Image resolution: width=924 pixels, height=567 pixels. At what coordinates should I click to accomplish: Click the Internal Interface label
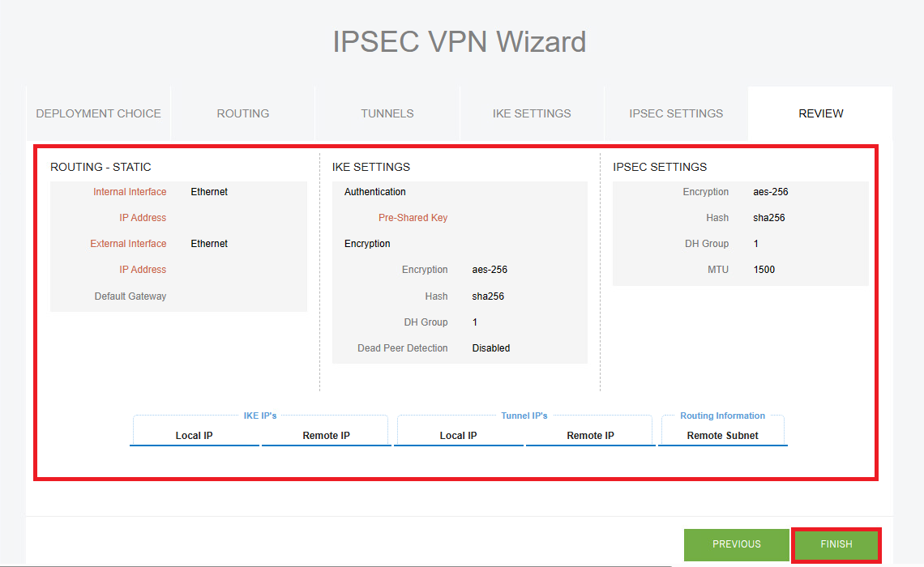click(130, 191)
